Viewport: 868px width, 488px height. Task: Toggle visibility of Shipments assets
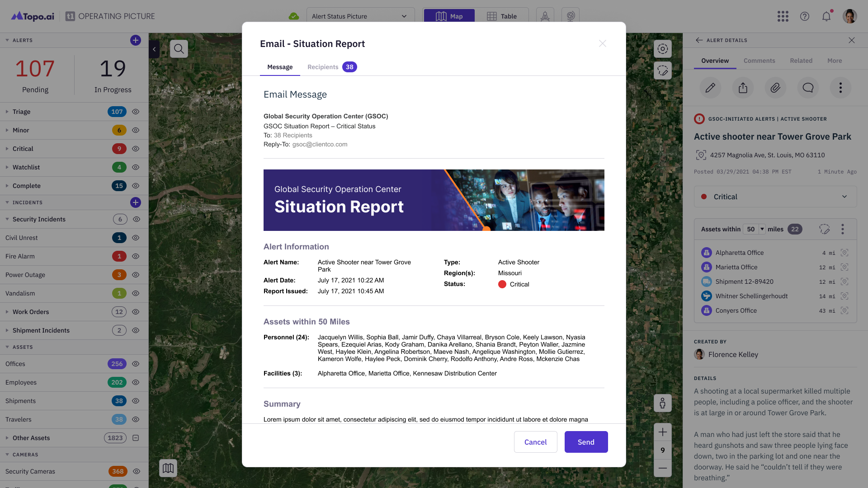136,401
